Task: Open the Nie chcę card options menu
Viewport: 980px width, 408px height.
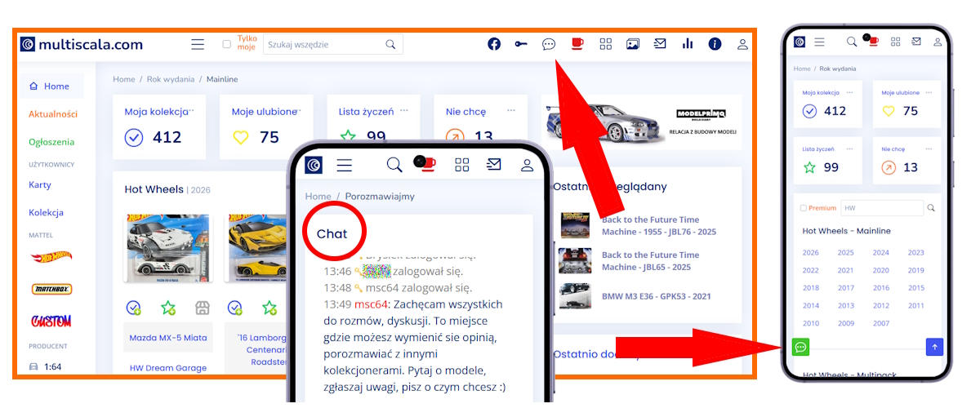Action: (x=511, y=110)
